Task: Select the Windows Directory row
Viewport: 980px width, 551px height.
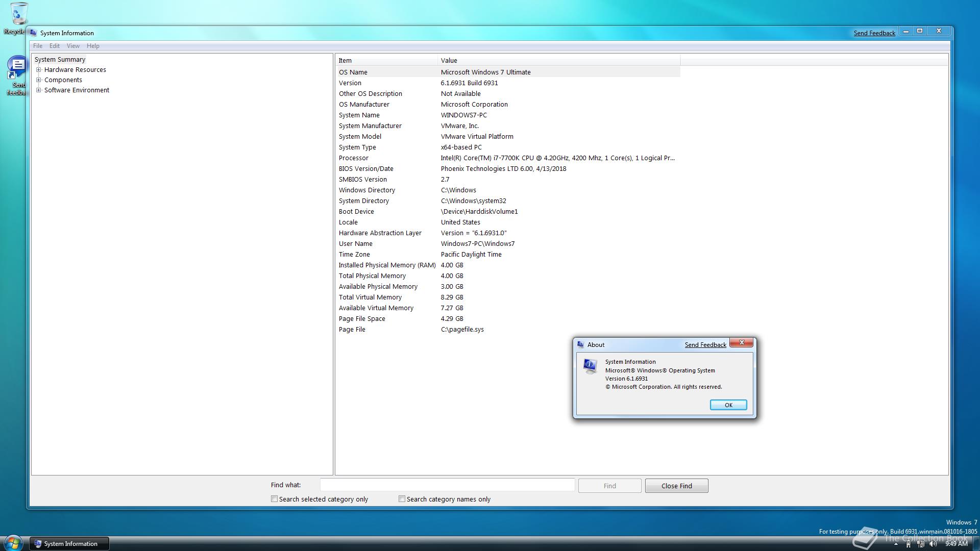Action: click(x=508, y=190)
